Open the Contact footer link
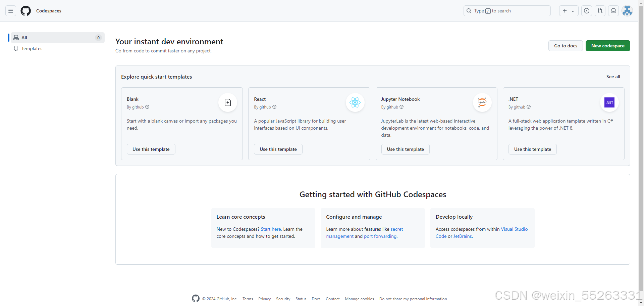 click(333, 299)
